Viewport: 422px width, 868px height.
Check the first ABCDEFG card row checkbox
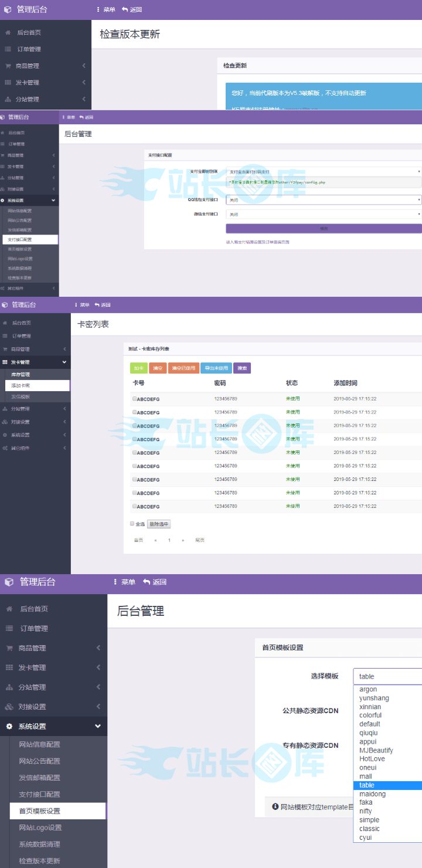[134, 398]
